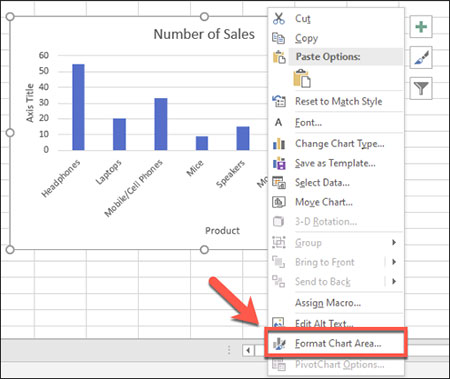
Task: Click the Chart Elements plus icon
Action: [x=421, y=27]
